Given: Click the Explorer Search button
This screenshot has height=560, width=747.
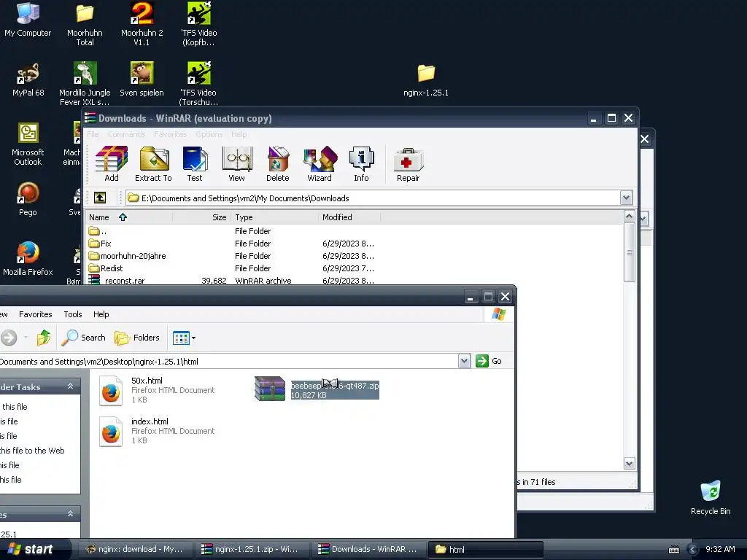Looking at the screenshot, I should coord(83,338).
